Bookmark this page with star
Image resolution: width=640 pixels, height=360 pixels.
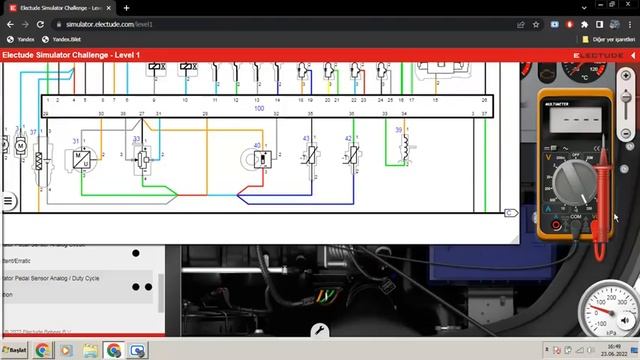(x=536, y=25)
